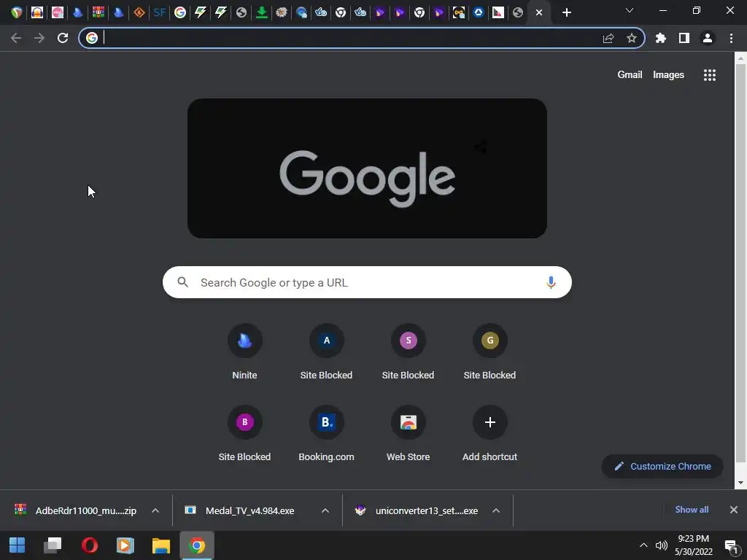Switch to the pink circle icon tab
This screenshot has height=560, width=747.
(x=58, y=12)
